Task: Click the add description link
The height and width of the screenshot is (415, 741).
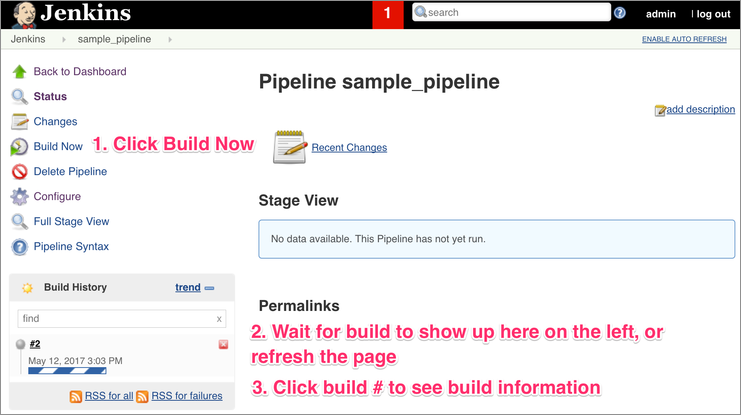Action: point(701,109)
